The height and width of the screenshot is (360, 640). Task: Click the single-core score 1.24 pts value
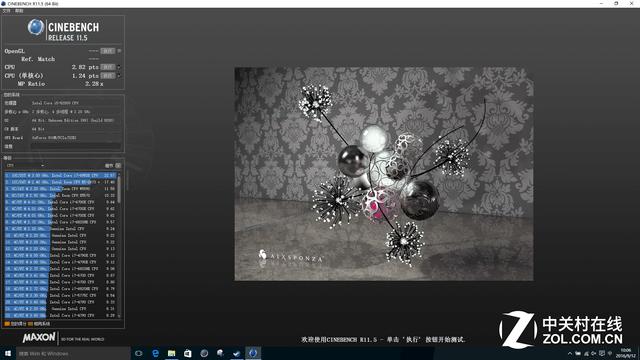pyautogui.click(x=85, y=76)
